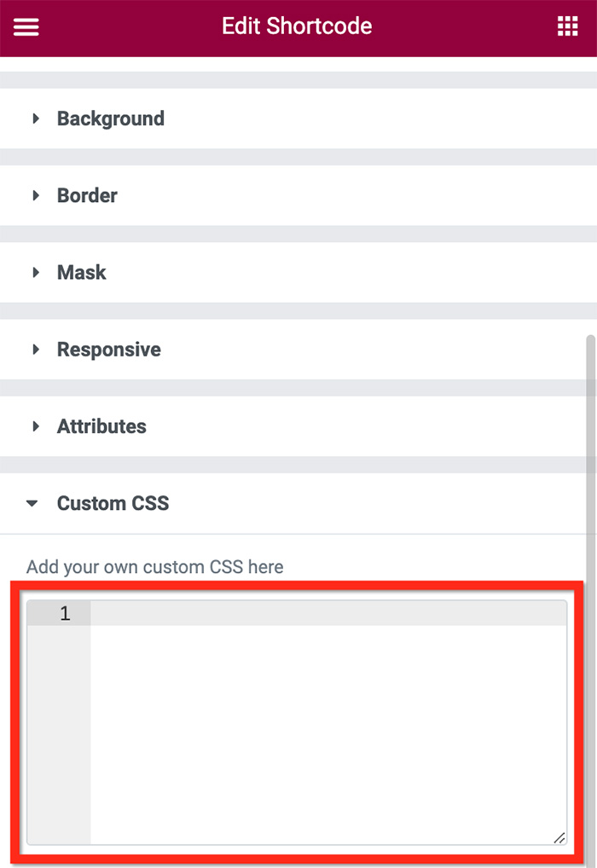Open the Mask settings label

81,272
